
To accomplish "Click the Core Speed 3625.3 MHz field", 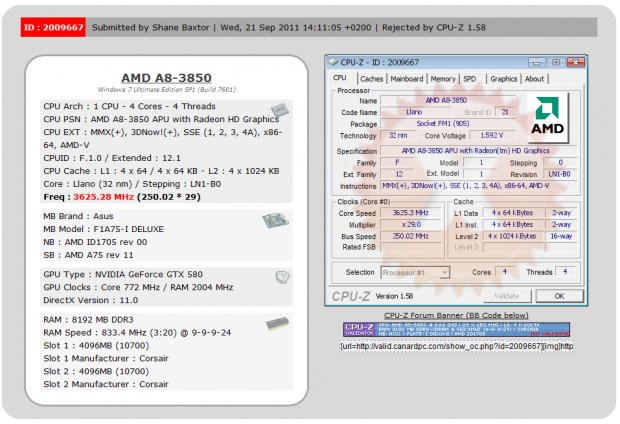I will (x=410, y=213).
